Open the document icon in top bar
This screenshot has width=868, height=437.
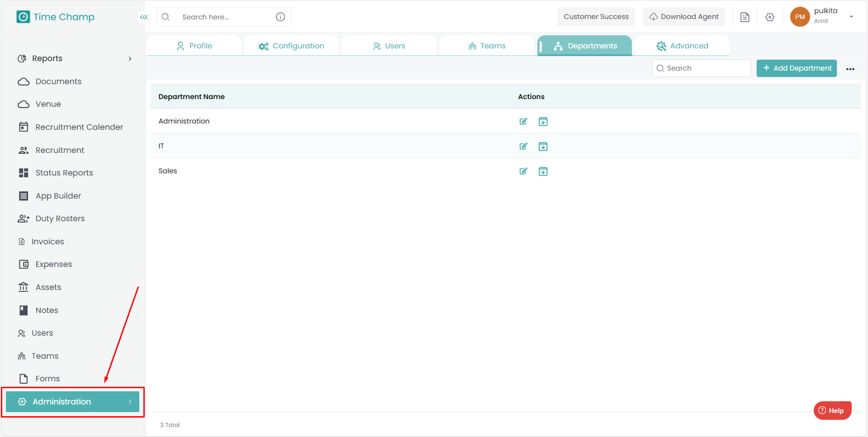(745, 17)
